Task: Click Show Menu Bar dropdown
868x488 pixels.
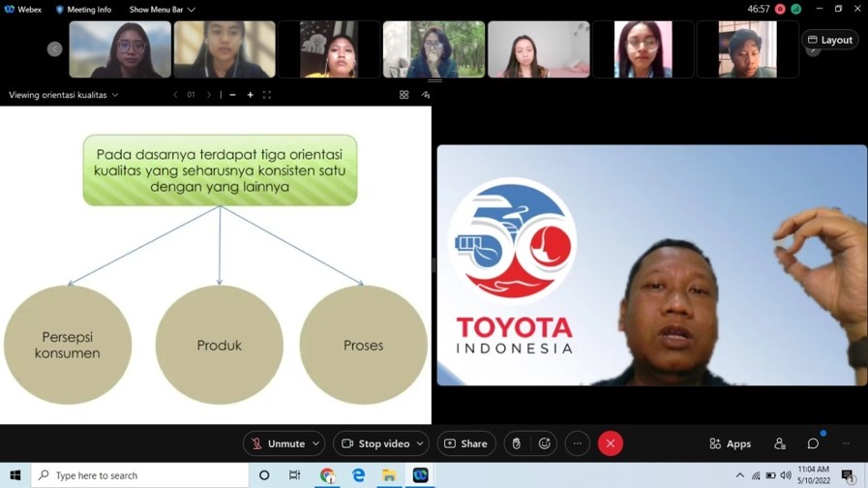Action: tap(162, 10)
